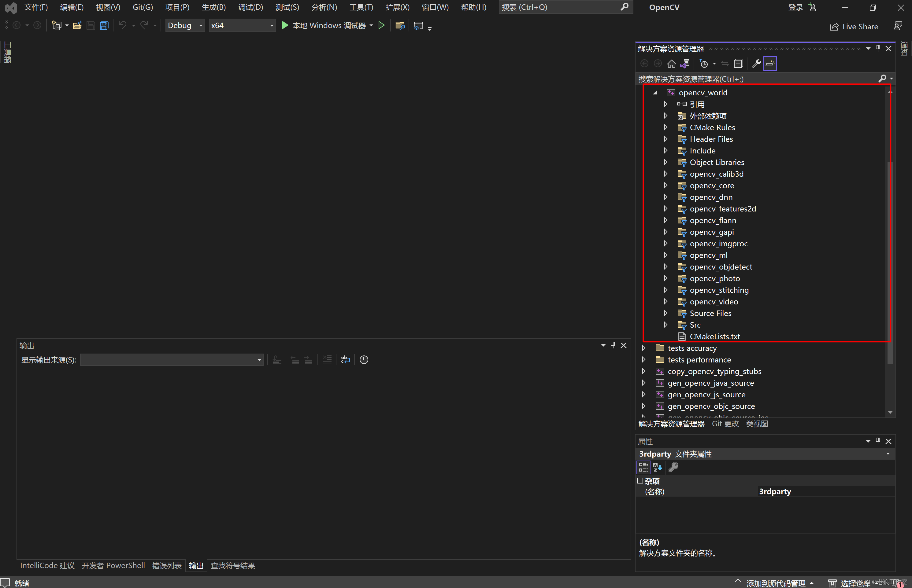912x588 pixels.
Task: Click the feedback person icon beside Live Share
Action: coord(898,26)
